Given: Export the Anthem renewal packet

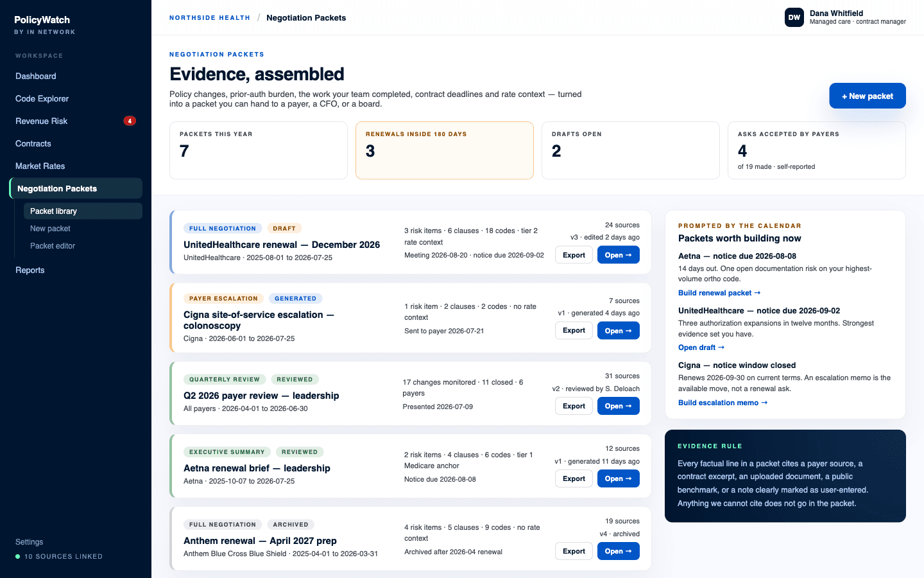Looking at the screenshot, I should coord(574,551).
